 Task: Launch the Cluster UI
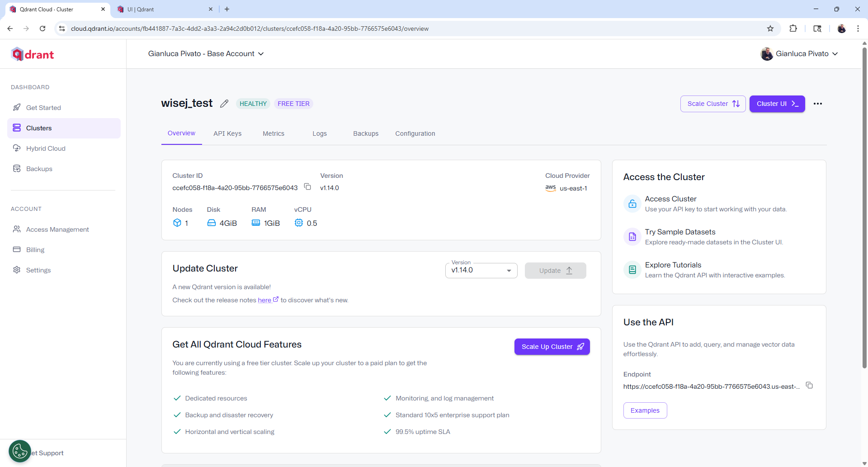(x=777, y=104)
